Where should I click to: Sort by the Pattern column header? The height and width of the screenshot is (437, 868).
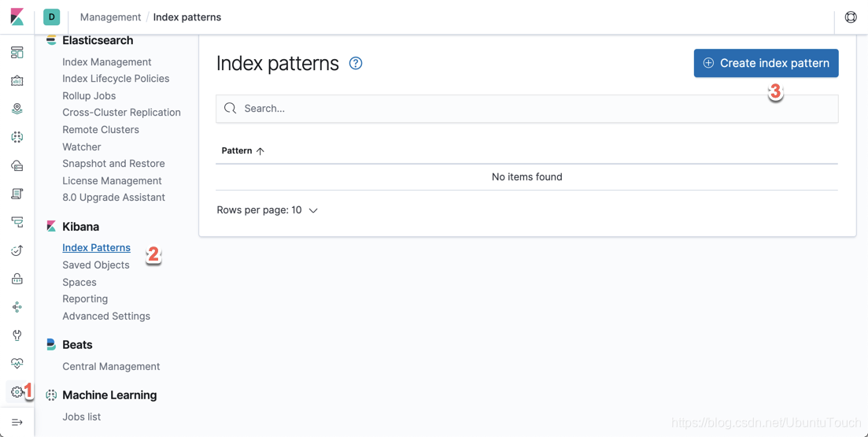point(243,150)
